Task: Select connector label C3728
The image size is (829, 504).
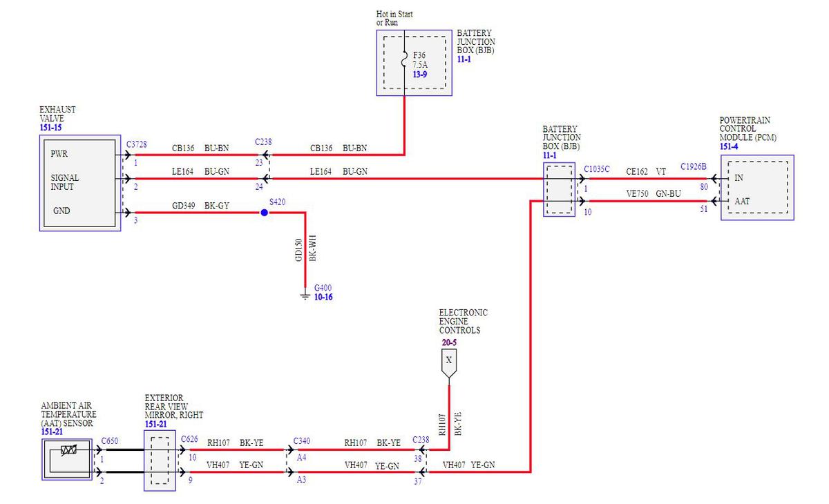Action: [x=136, y=144]
